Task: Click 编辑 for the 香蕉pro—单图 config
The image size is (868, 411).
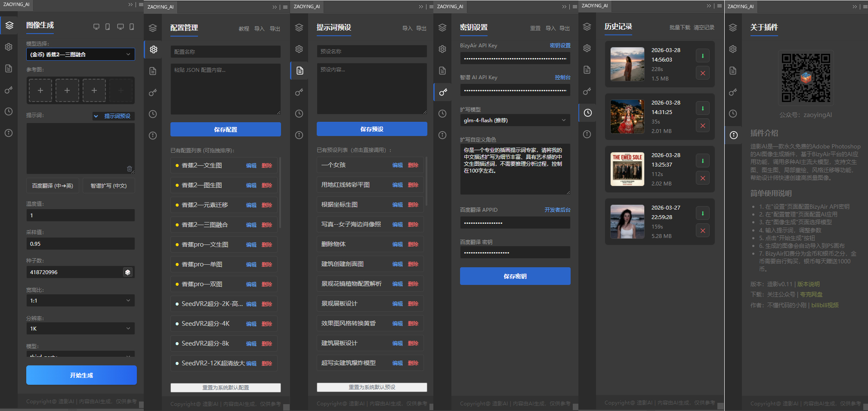Action: click(251, 265)
